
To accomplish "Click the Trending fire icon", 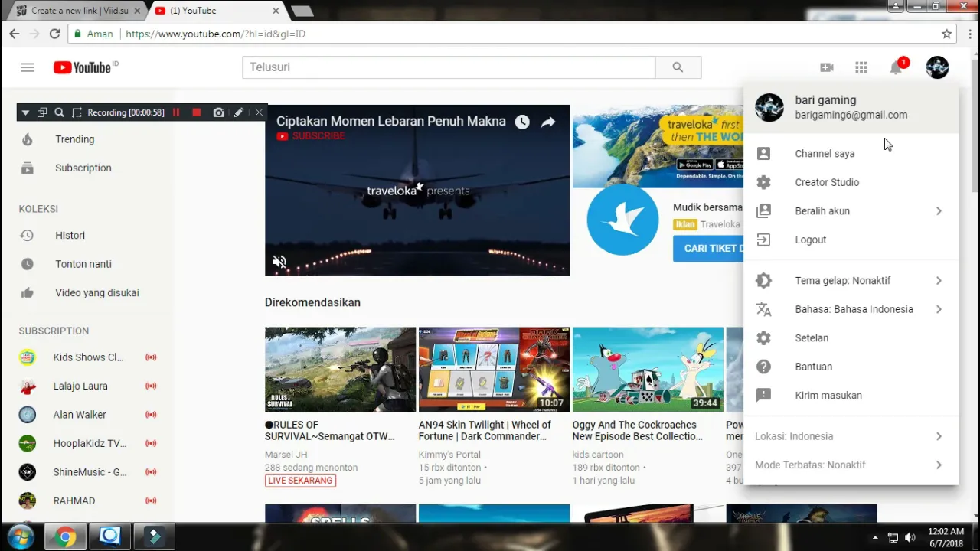I will pyautogui.click(x=28, y=139).
